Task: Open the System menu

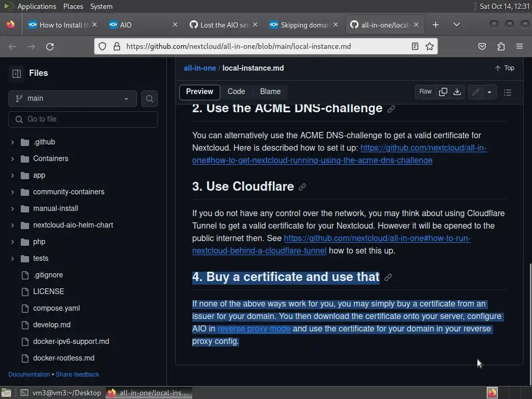Action: [101, 6]
